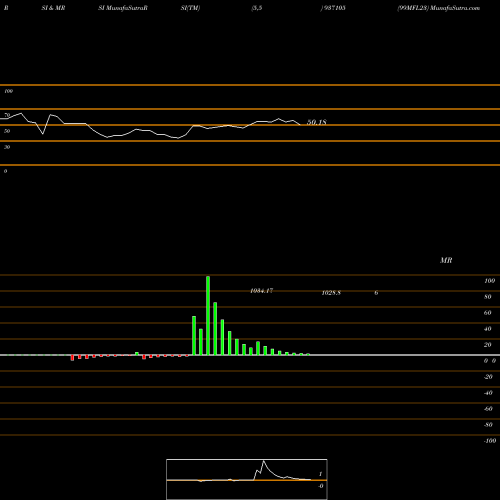Image resolution: width=500 pixels, height=500 pixels.
Task: Click the tallest green histogram bar
Action: click(208, 316)
